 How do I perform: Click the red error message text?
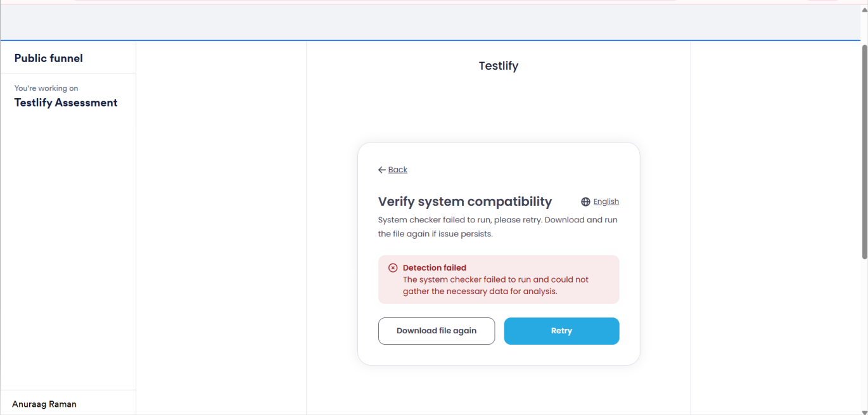[496, 285]
